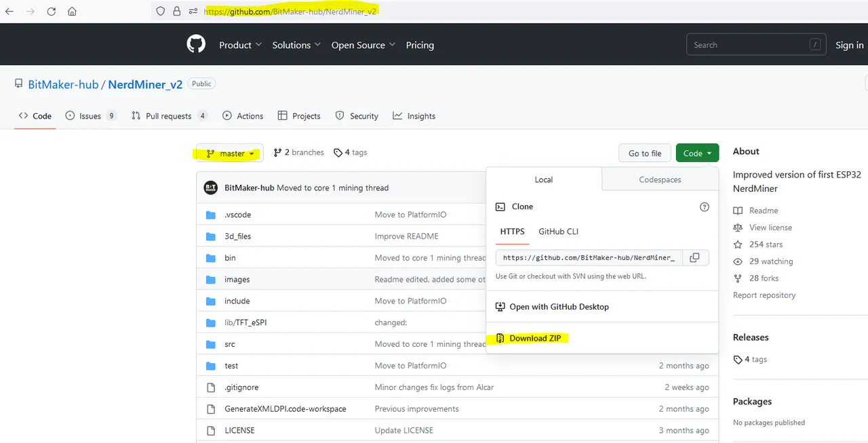Click the images folder icon
This screenshot has height=443, width=868.
(x=211, y=280)
